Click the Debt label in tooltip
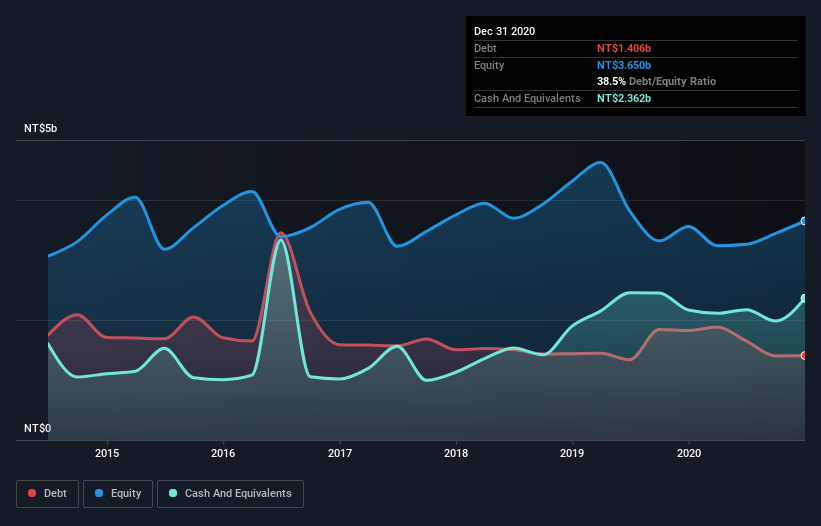The image size is (821, 526). tap(485, 48)
